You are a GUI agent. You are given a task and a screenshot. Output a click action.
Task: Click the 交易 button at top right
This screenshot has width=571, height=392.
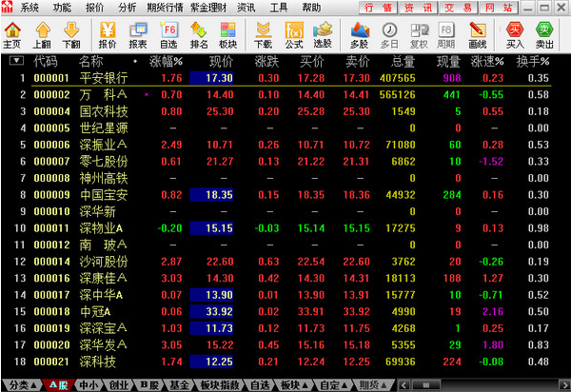(x=459, y=8)
